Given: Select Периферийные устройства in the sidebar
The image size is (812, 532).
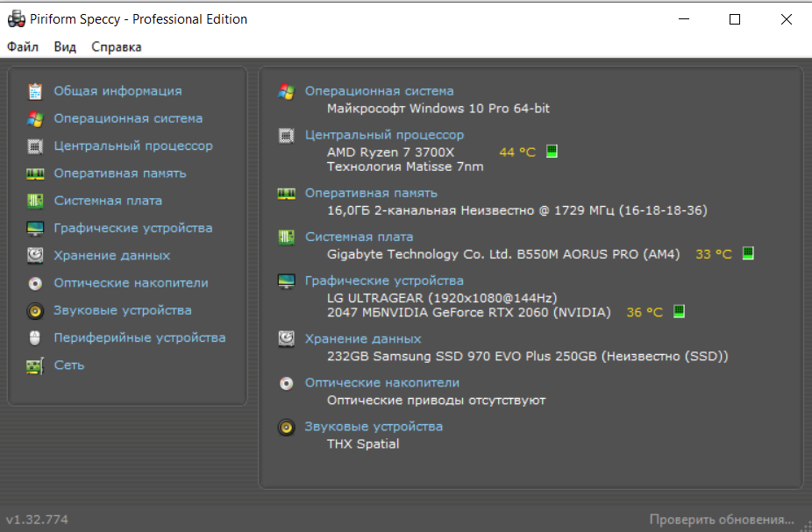Looking at the screenshot, I should point(139,338).
